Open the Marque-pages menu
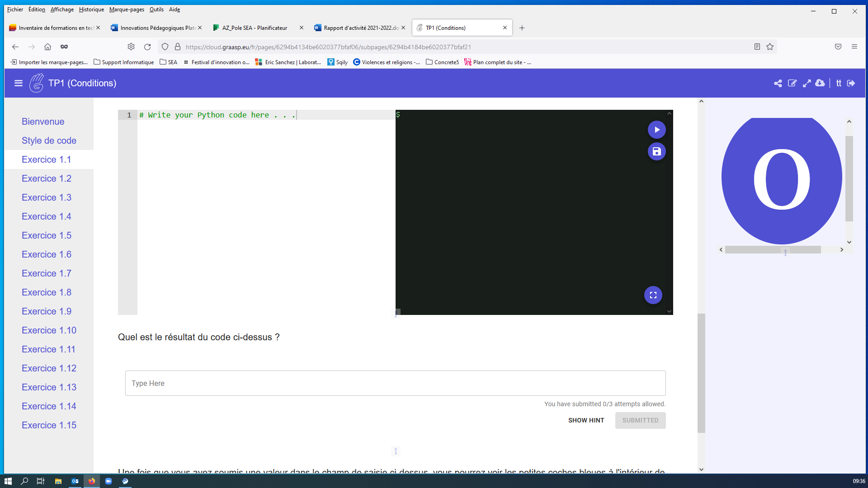 pos(127,9)
